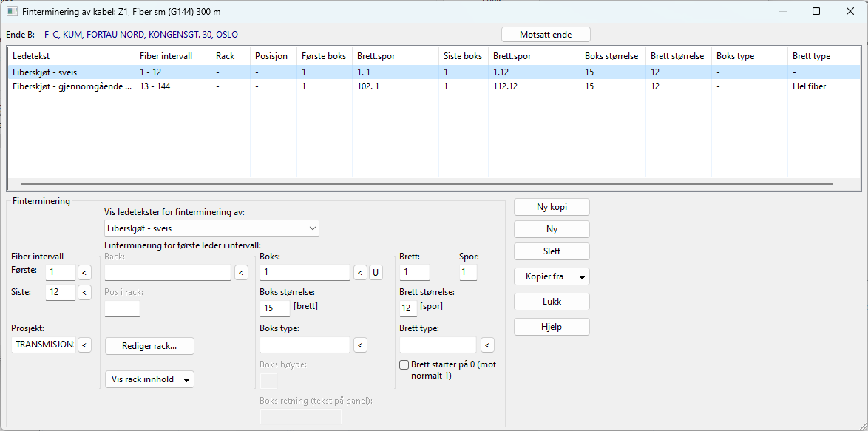Focus the Brett type input field
868x431 pixels.
coord(438,345)
